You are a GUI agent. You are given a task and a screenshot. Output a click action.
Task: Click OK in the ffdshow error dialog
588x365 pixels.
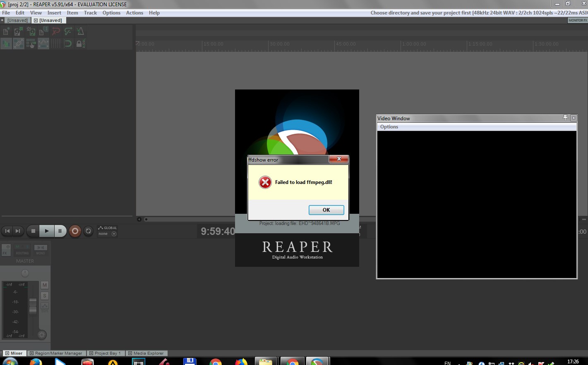click(x=326, y=210)
